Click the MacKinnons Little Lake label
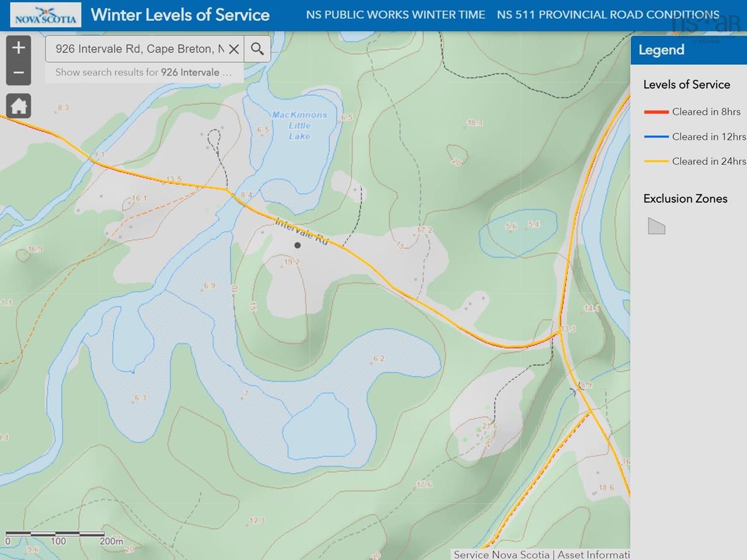 [299, 125]
